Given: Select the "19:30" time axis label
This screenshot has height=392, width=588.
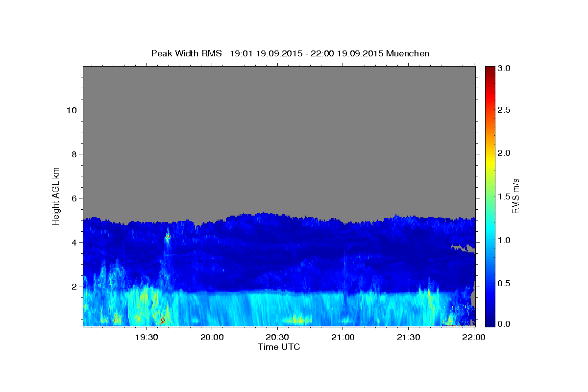Looking at the screenshot, I should (146, 337).
